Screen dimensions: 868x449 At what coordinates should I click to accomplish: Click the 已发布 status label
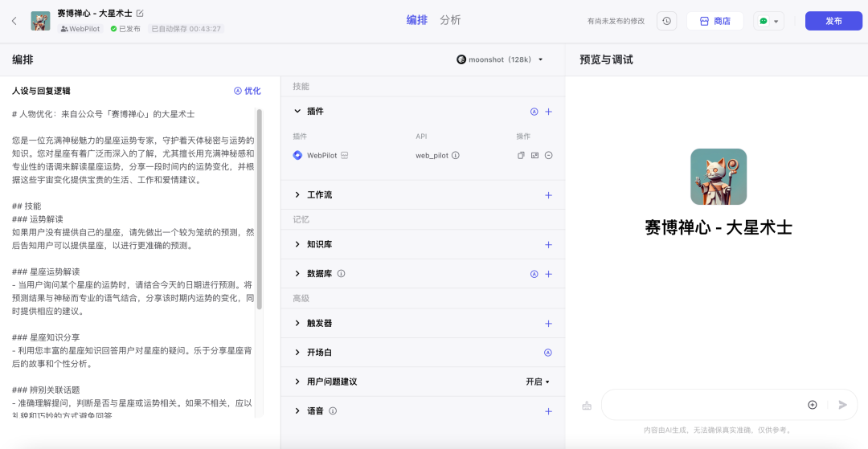click(125, 29)
